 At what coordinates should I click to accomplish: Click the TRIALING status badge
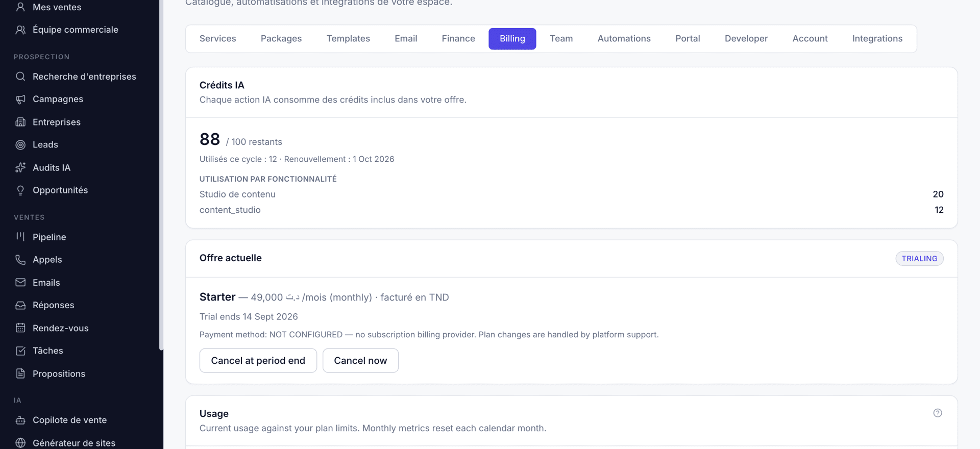(x=919, y=259)
